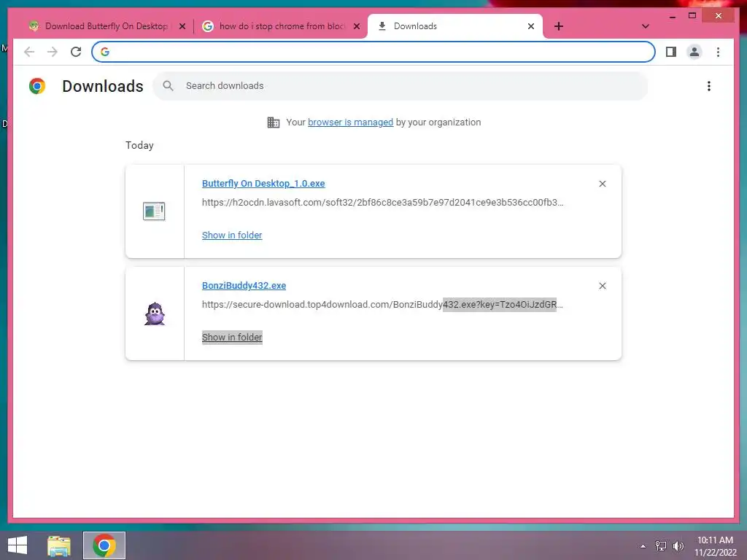Open the Windows Start button
The height and width of the screenshot is (560, 747).
click(x=18, y=545)
